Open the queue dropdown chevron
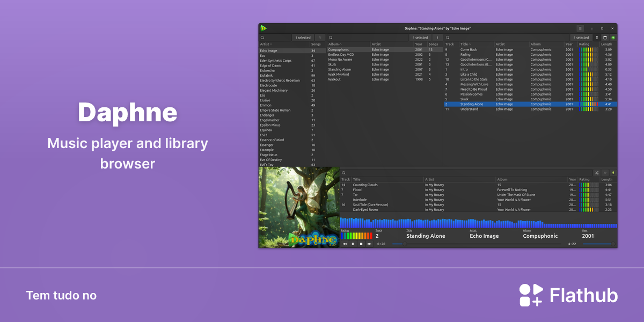This screenshot has width=644, height=322. click(x=605, y=173)
